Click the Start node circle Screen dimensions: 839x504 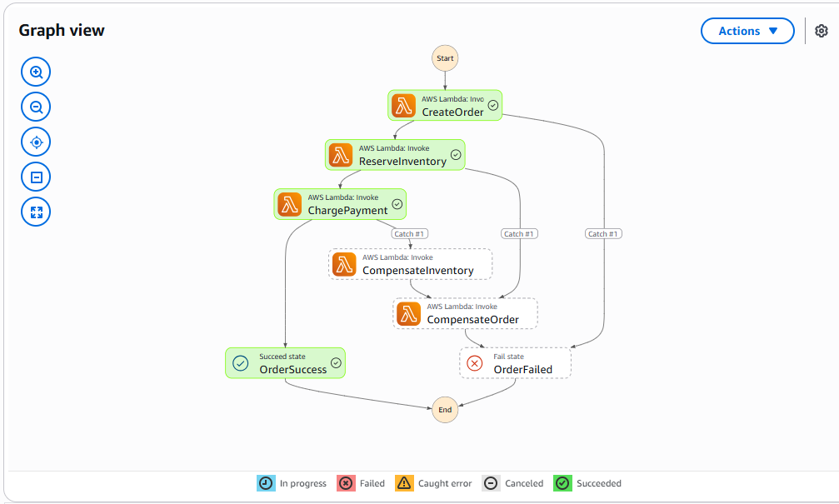(x=445, y=58)
